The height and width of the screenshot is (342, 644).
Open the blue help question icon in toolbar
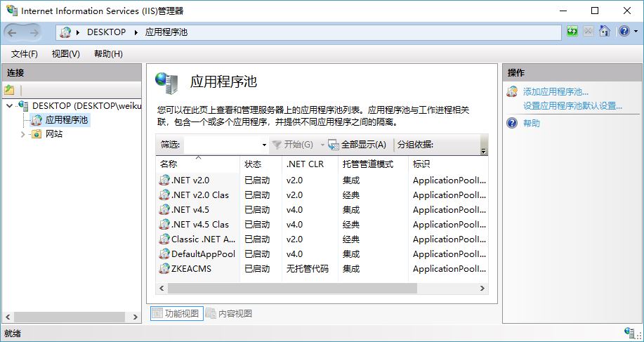click(x=624, y=31)
